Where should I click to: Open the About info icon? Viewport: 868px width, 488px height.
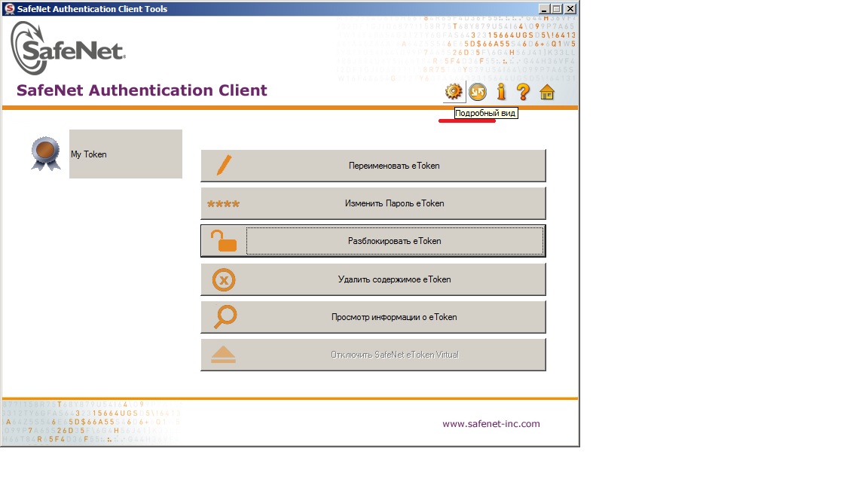[500, 92]
